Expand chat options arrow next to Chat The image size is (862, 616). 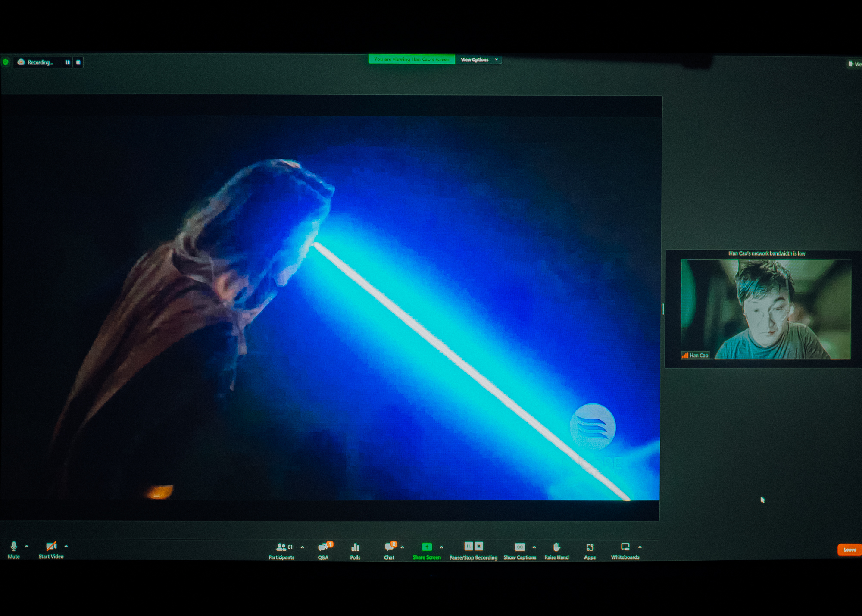pyautogui.click(x=402, y=547)
